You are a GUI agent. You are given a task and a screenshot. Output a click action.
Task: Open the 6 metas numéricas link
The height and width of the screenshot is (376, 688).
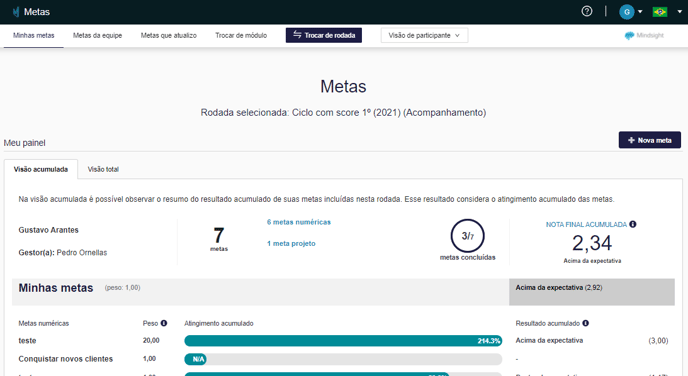click(x=299, y=222)
